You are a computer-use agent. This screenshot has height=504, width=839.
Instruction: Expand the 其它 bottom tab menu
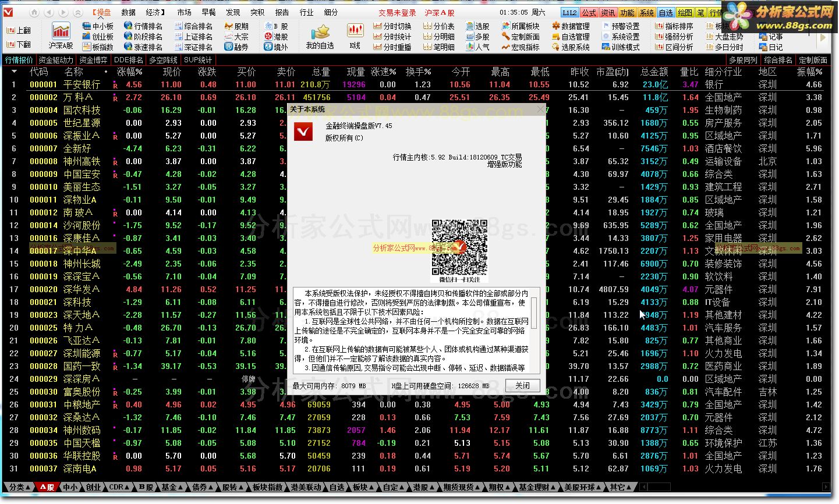pos(621,487)
